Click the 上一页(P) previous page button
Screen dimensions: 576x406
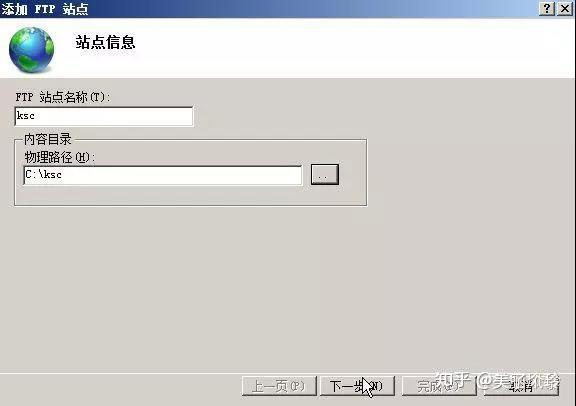[279, 386]
